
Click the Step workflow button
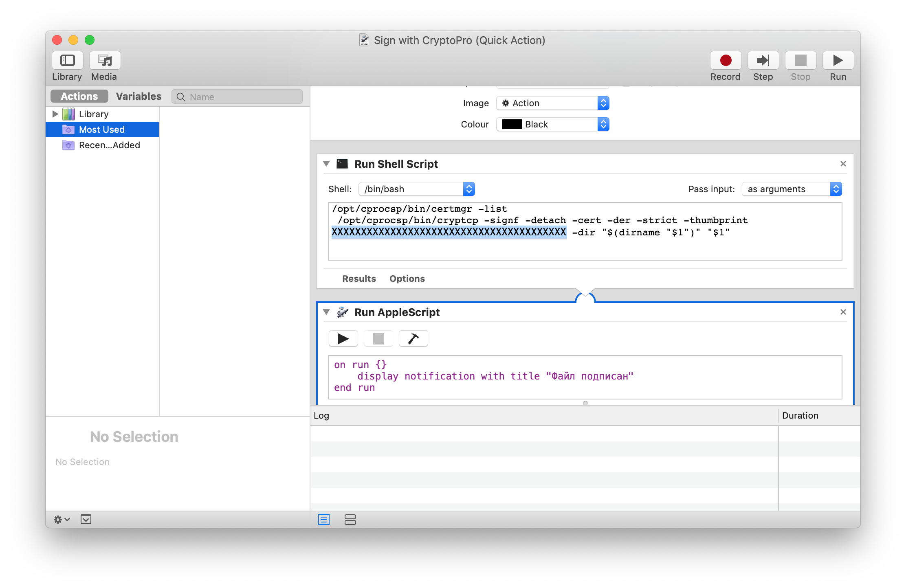pyautogui.click(x=763, y=60)
